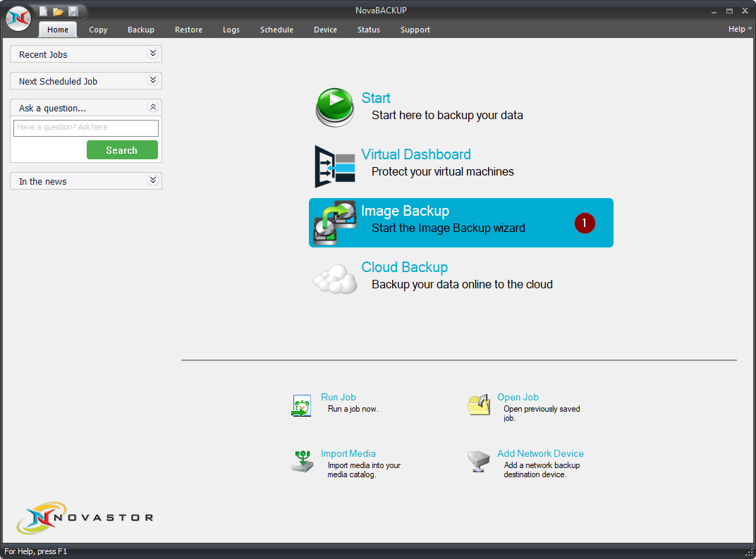Collapse the Ask a question panel
Image resolution: width=756 pixels, height=559 pixels.
(x=153, y=107)
